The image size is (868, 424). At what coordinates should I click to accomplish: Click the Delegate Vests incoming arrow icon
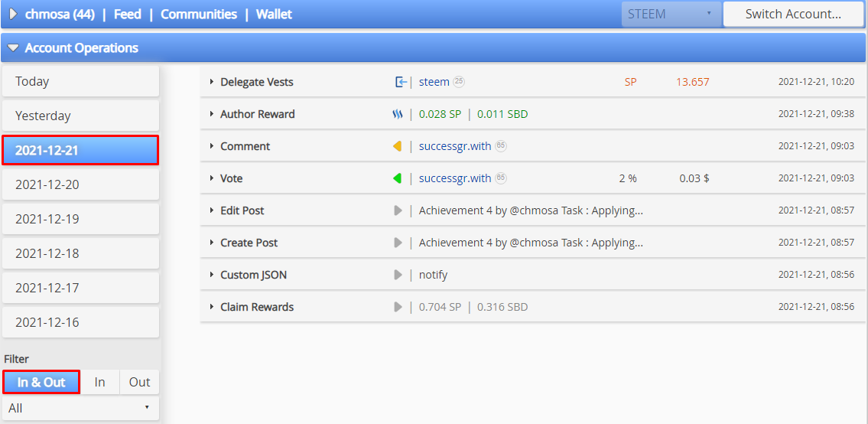[400, 82]
